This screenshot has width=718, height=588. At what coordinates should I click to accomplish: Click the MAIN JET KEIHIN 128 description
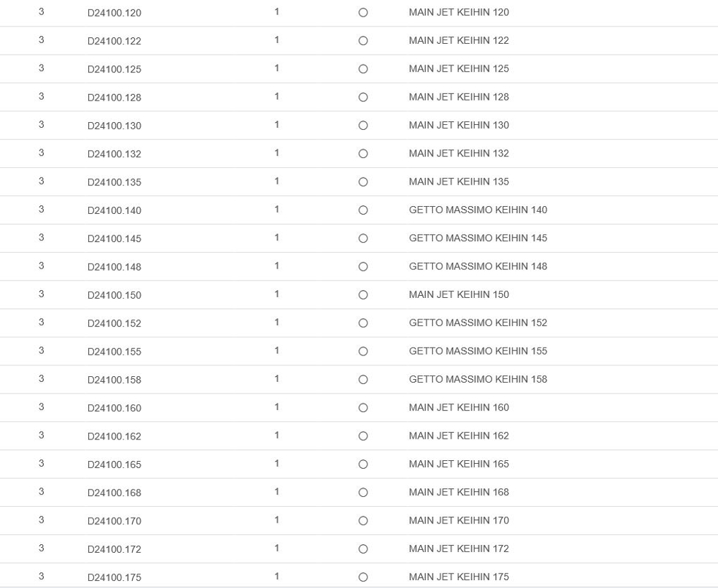tap(459, 97)
